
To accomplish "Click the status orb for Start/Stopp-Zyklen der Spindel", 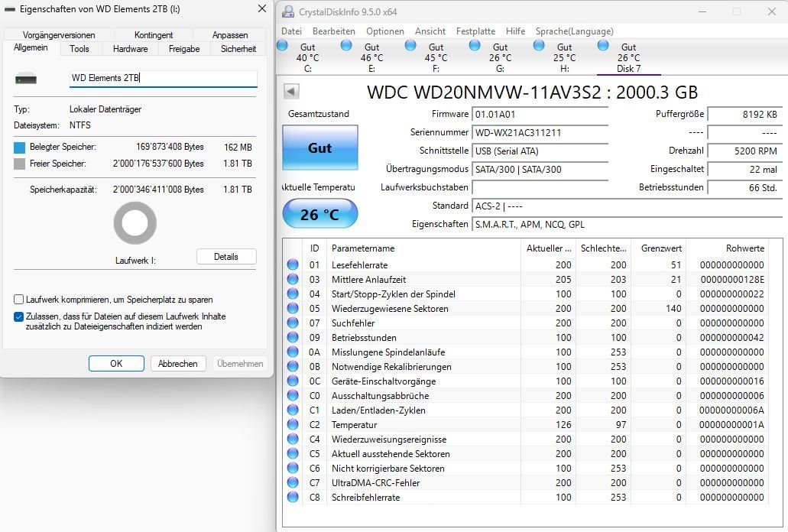I will [293, 294].
